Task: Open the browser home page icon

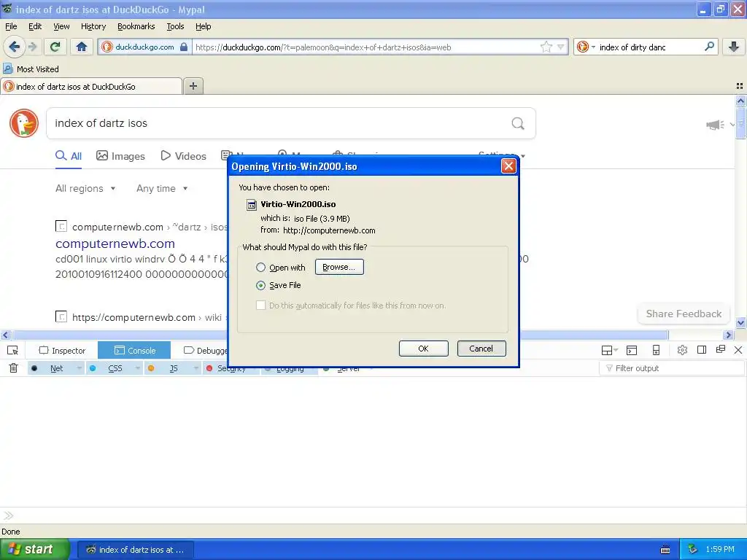Action: [x=82, y=47]
